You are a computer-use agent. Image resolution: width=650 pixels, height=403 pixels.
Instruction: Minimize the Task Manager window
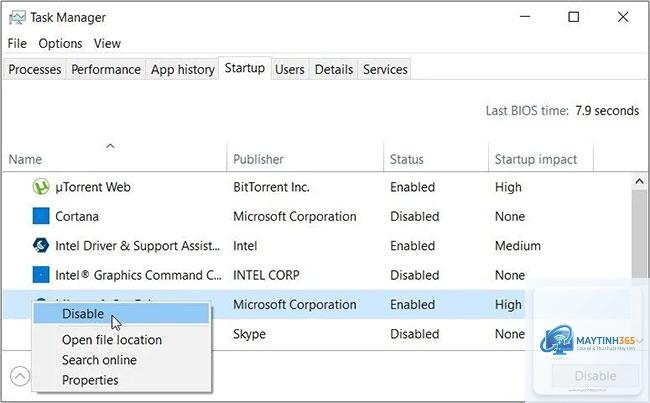525,17
